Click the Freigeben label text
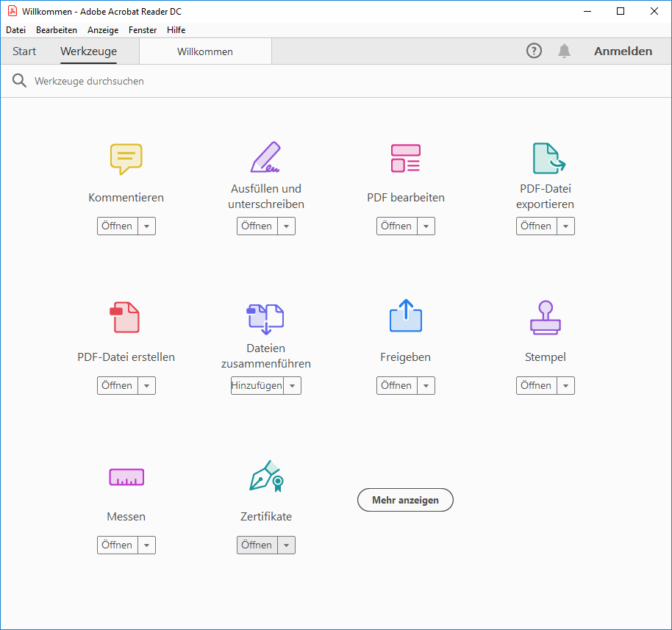 click(405, 357)
